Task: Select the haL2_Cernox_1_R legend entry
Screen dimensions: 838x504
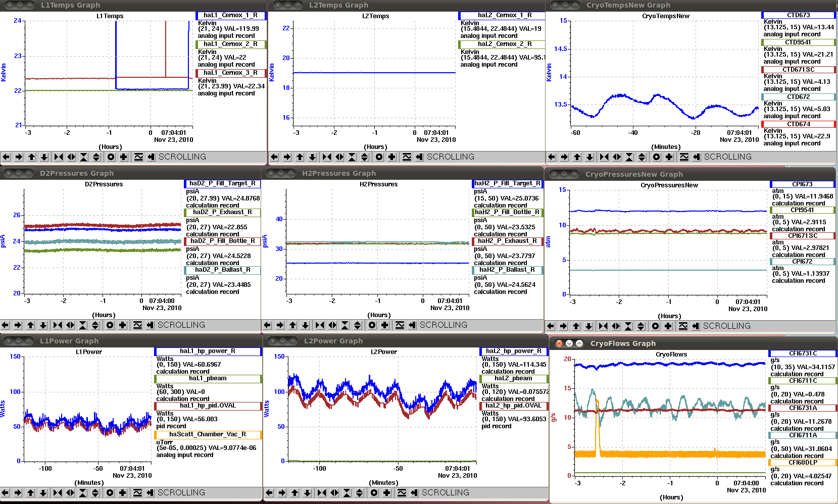Action: pos(502,16)
